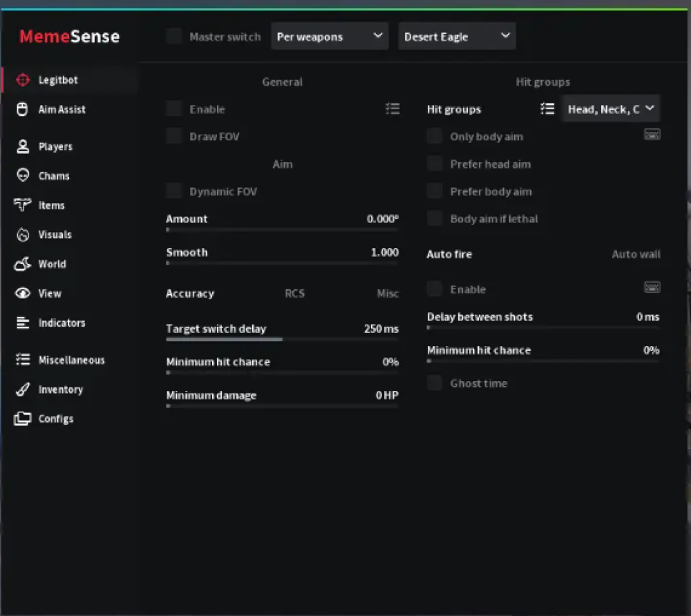Expand the Per weapons dropdown
The image size is (691, 616).
point(330,37)
